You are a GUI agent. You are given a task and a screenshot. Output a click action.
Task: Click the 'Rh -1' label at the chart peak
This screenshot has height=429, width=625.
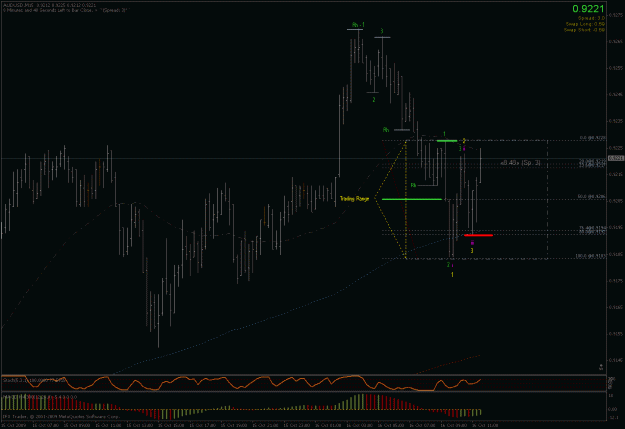point(358,25)
